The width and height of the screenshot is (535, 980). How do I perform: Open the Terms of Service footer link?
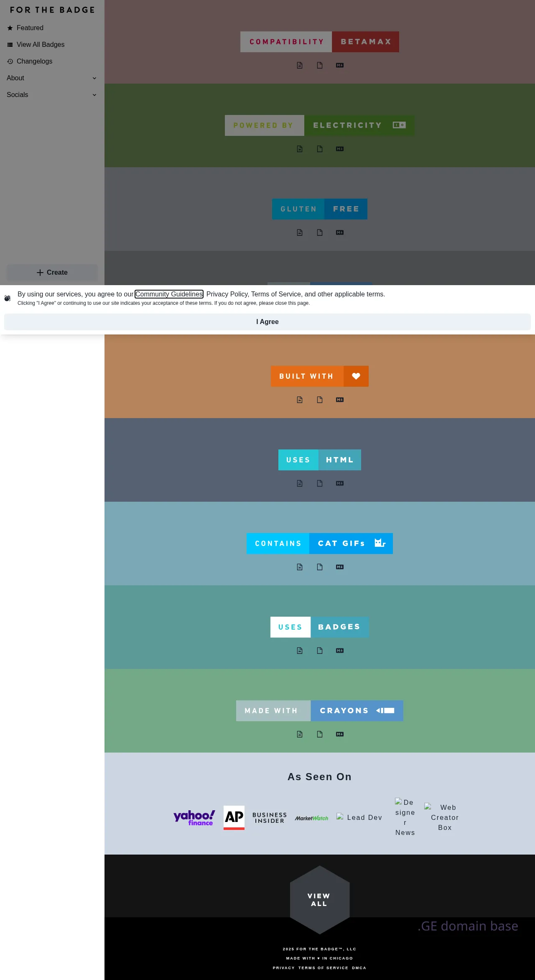click(323, 968)
